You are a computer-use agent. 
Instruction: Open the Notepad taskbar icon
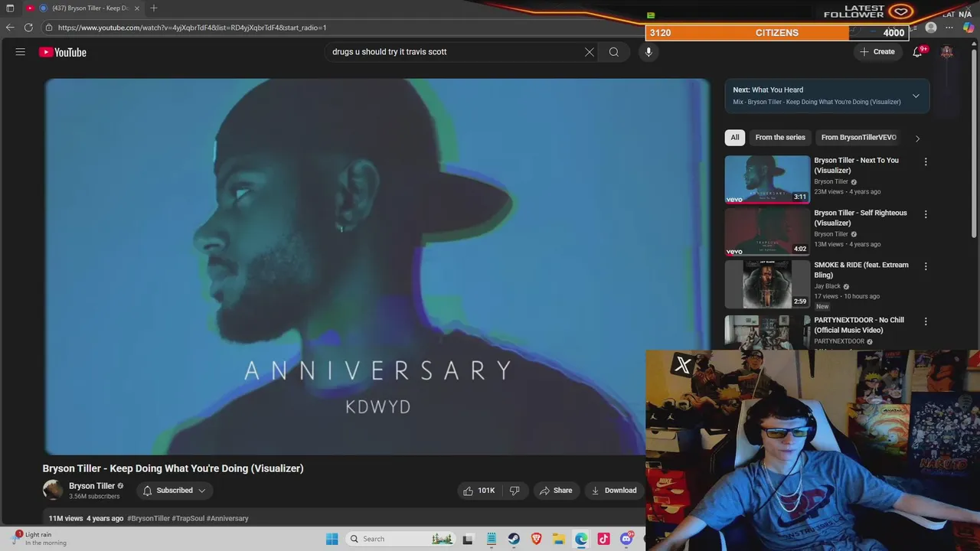[491, 539]
